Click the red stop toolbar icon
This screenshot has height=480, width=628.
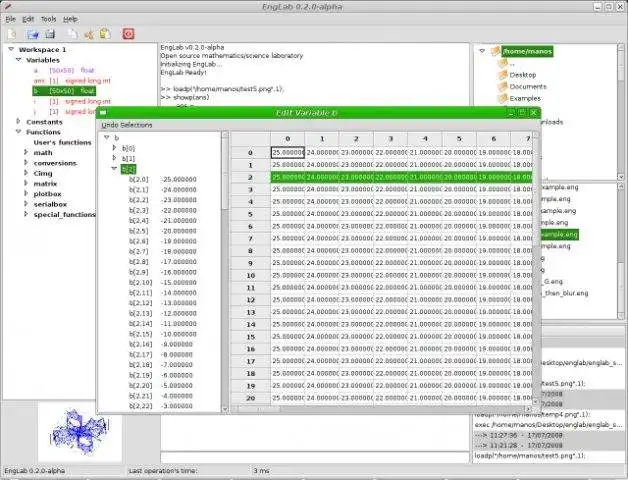click(128, 34)
